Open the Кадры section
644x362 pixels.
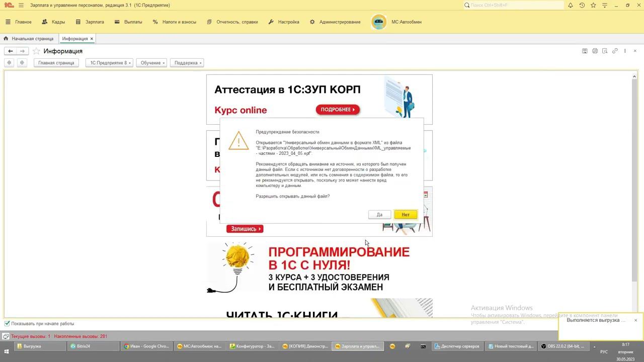point(53,22)
